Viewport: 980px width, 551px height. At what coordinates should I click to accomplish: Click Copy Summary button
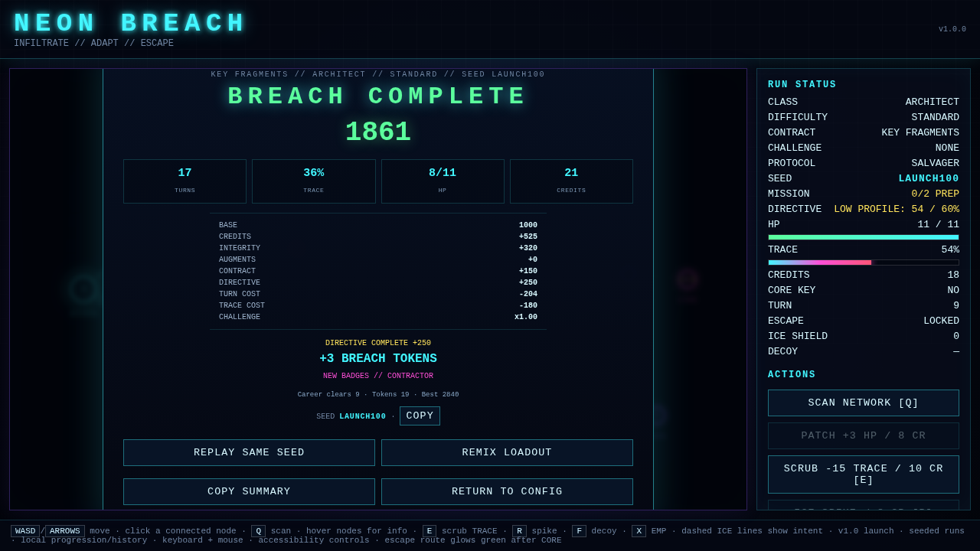(x=249, y=491)
